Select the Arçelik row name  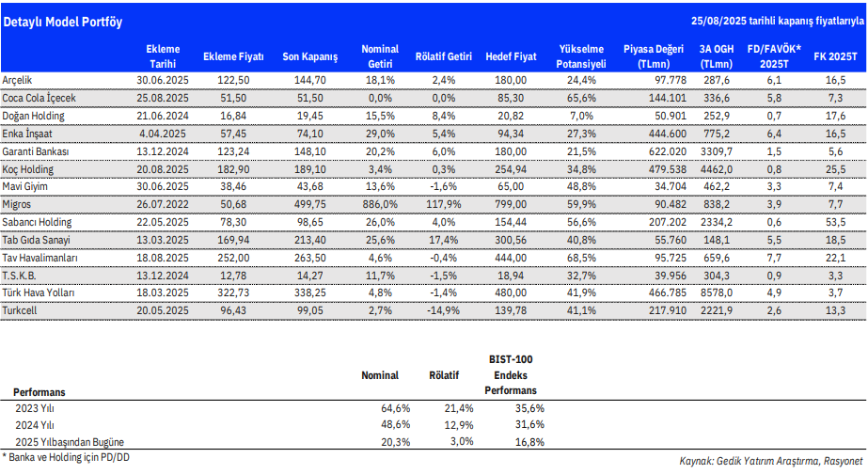(x=19, y=81)
